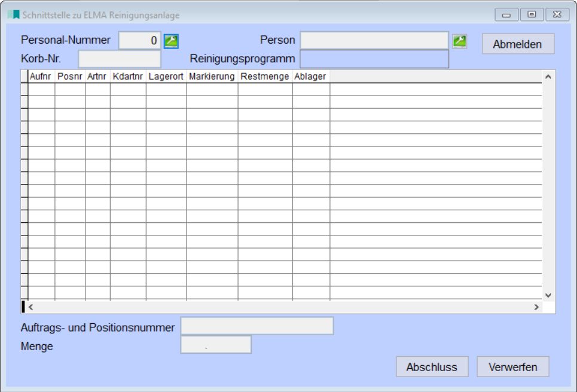Select the Person text field

click(374, 41)
